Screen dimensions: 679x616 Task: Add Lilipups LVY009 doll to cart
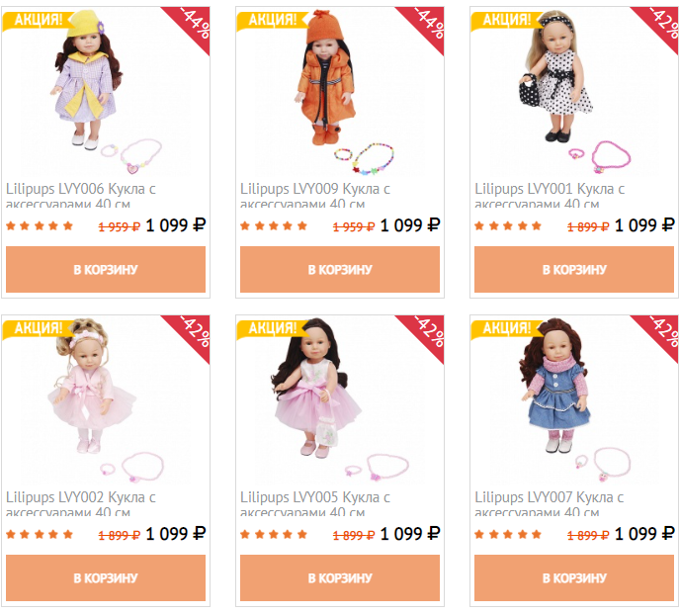pos(340,270)
